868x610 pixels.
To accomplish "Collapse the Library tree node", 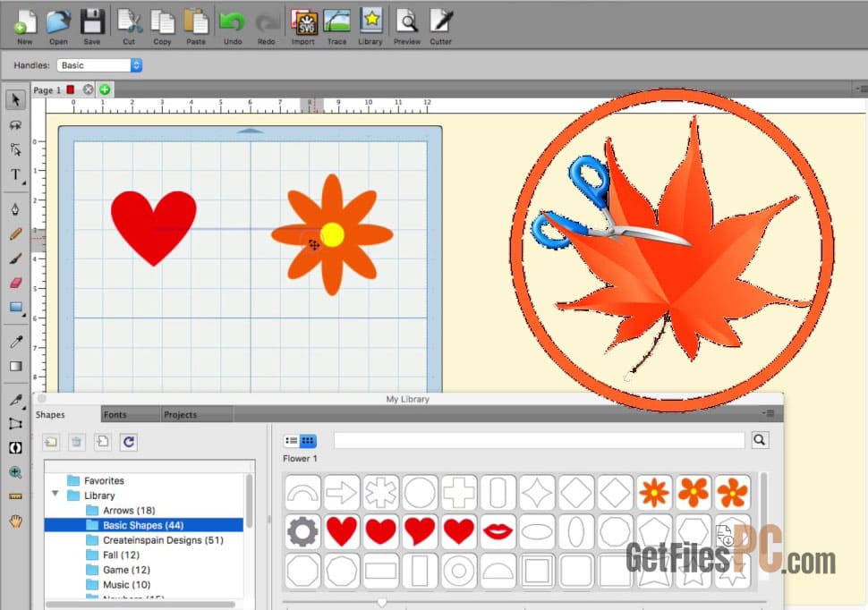I will tap(55, 493).
